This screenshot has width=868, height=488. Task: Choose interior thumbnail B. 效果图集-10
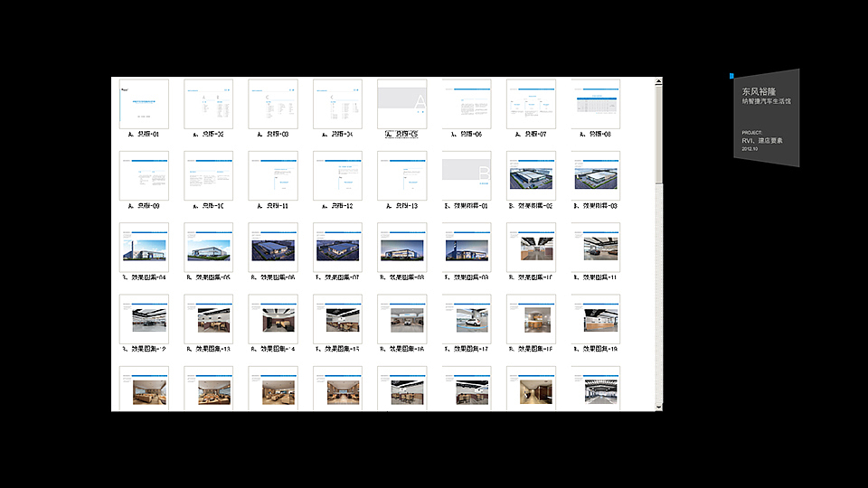tap(531, 248)
